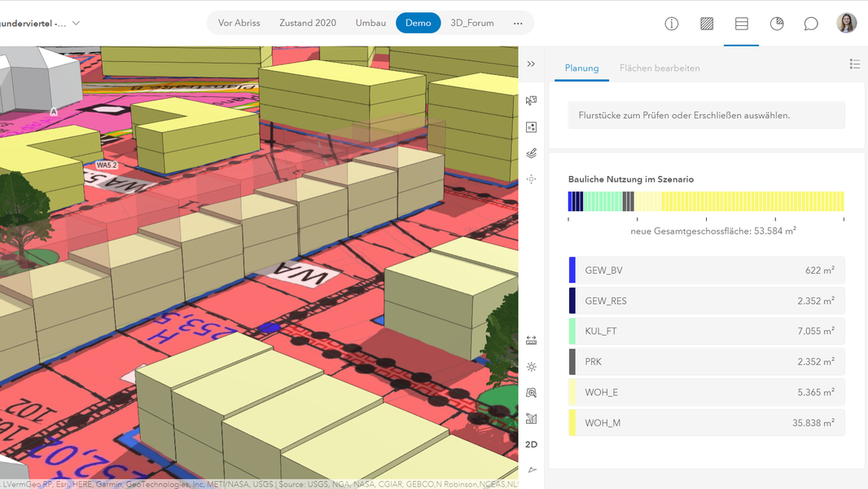868x489 pixels.
Task: Select the 3D_Forum scenario tab
Action: click(x=472, y=23)
